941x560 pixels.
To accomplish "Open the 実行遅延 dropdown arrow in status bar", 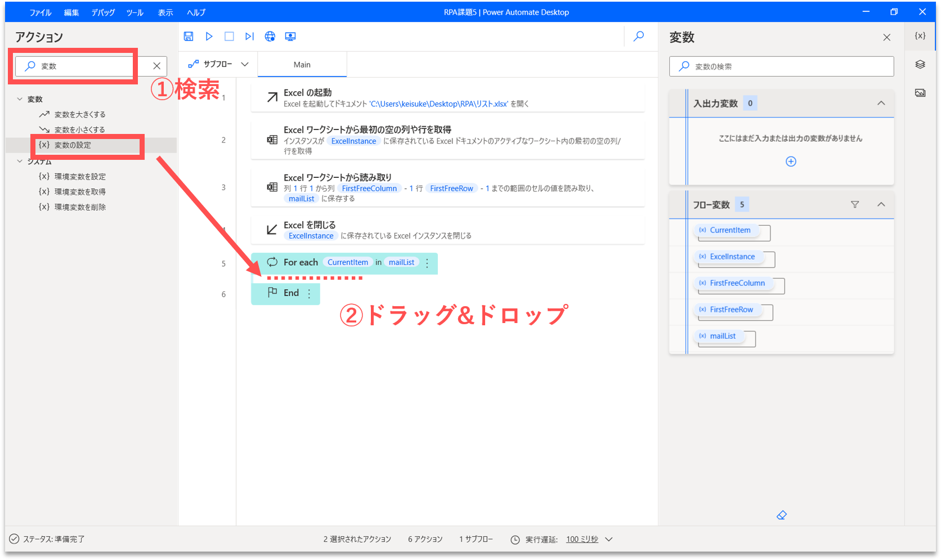I will 608,539.
